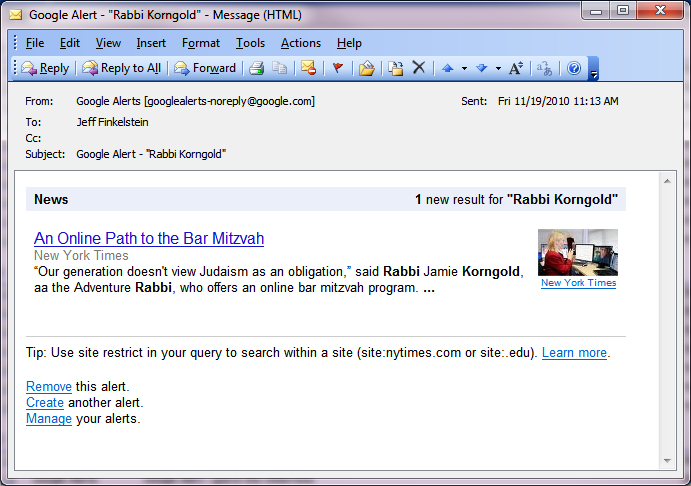Image resolution: width=691 pixels, height=486 pixels.
Task: Delete the message with the X icon
Action: point(419,68)
